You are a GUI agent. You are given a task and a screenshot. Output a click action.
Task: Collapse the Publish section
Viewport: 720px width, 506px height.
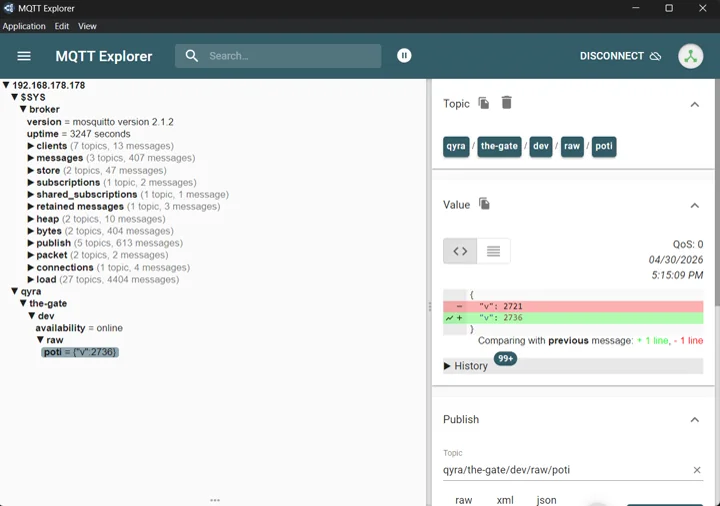coord(695,420)
